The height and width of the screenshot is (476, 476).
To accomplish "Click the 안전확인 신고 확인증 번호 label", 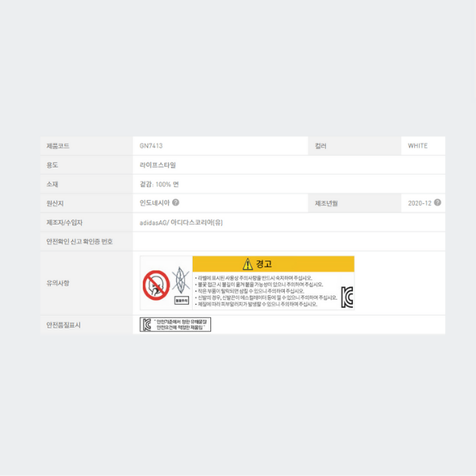I will coord(79,241).
